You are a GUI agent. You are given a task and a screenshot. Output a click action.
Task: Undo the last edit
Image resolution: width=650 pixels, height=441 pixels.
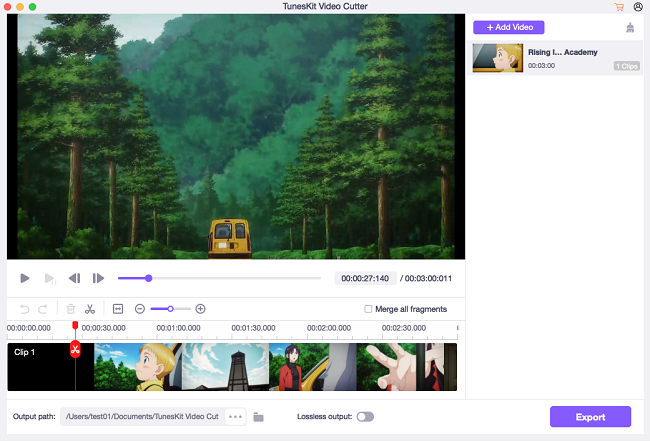tap(24, 309)
